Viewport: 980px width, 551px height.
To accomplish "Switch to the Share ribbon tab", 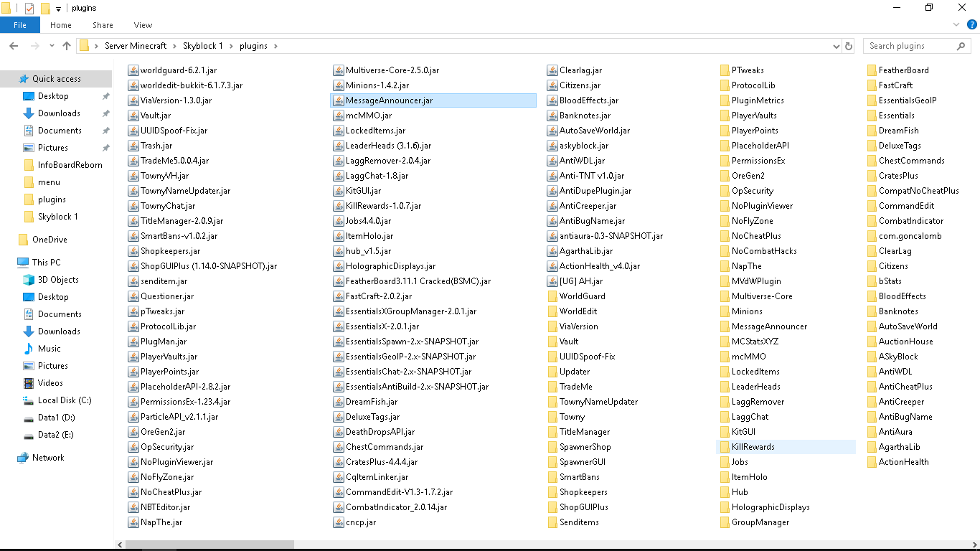I will [x=103, y=25].
